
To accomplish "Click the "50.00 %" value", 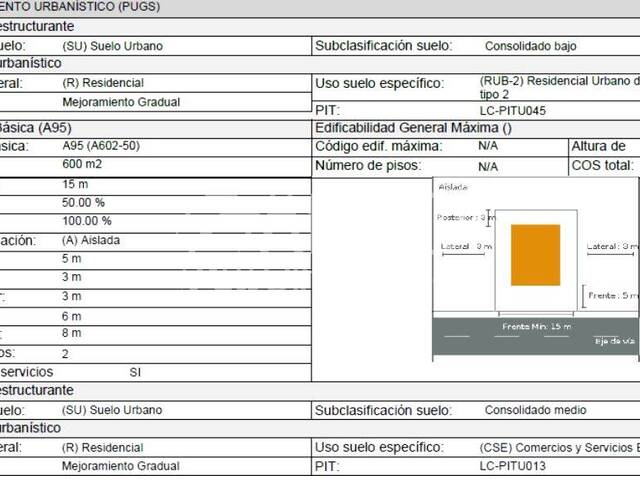I will coord(83,202).
